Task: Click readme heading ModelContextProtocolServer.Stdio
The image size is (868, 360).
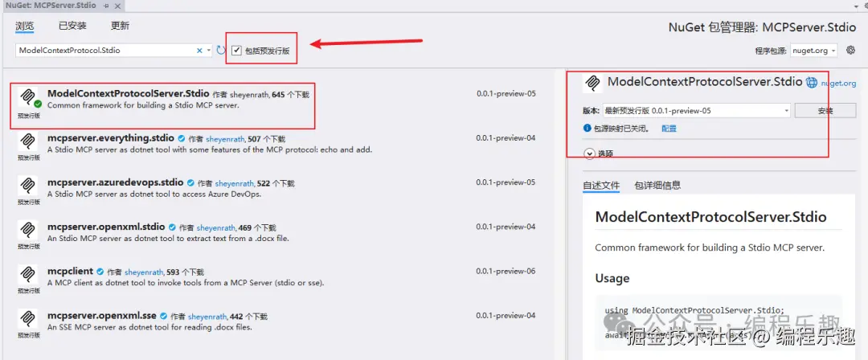Action: coord(710,216)
